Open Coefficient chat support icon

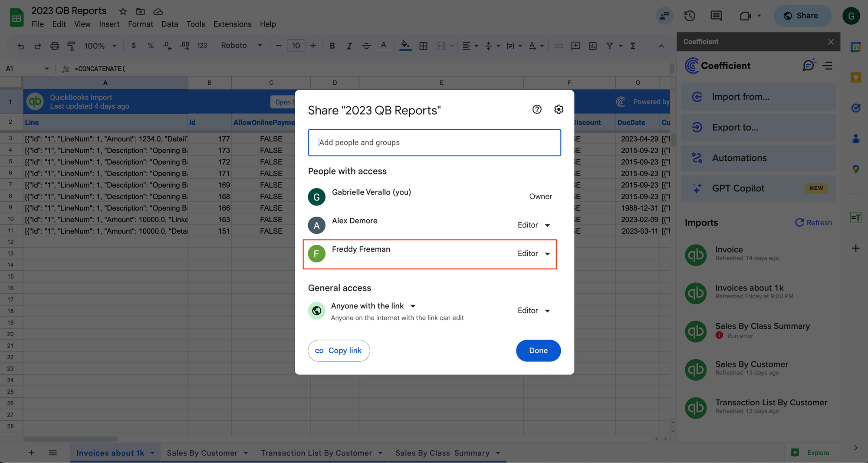pyautogui.click(x=809, y=65)
